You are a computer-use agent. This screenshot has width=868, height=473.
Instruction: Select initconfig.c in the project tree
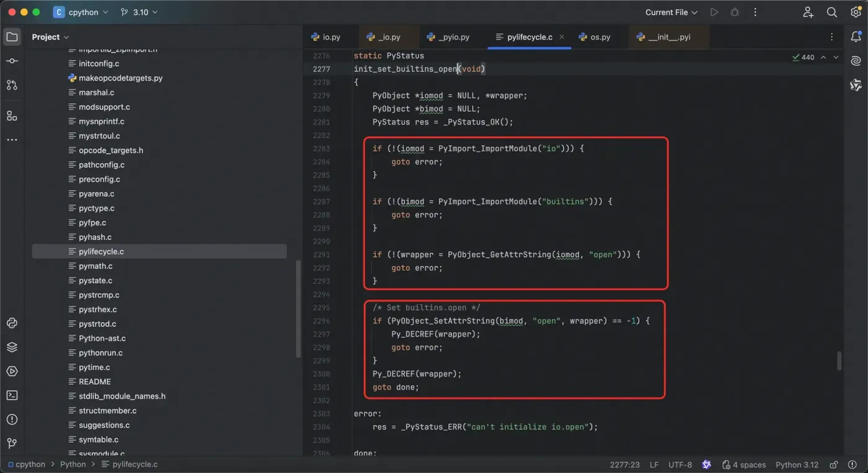pos(99,63)
